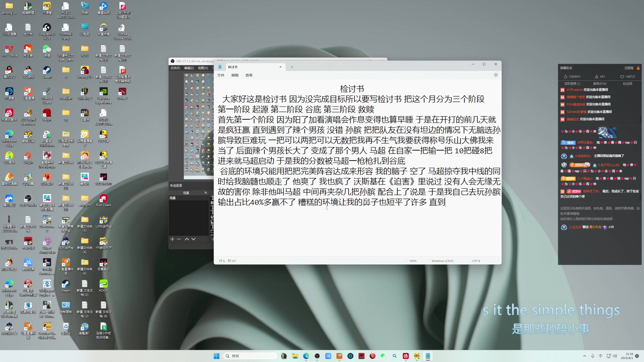The image size is (644, 362).
Task: Click UTF-8 encoding in Notepad status bar
Action: (x=476, y=261)
